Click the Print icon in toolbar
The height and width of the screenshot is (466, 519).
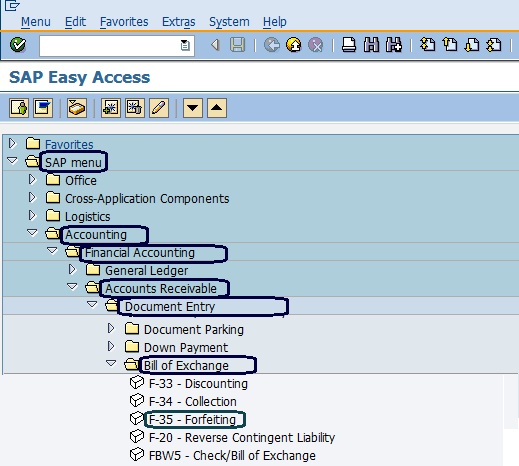[x=349, y=45]
